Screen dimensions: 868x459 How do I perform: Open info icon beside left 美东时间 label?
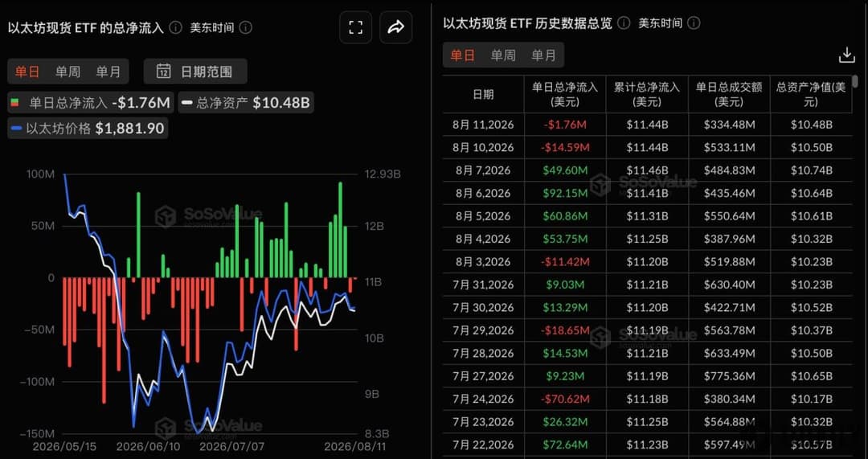coord(247,27)
